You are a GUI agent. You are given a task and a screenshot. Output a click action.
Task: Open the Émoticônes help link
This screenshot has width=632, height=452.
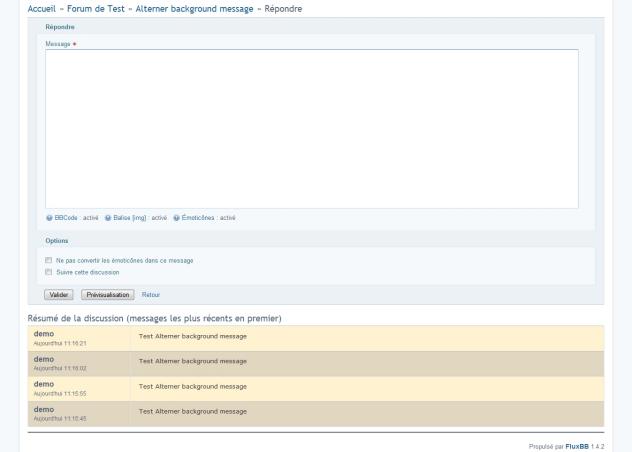[x=199, y=217]
